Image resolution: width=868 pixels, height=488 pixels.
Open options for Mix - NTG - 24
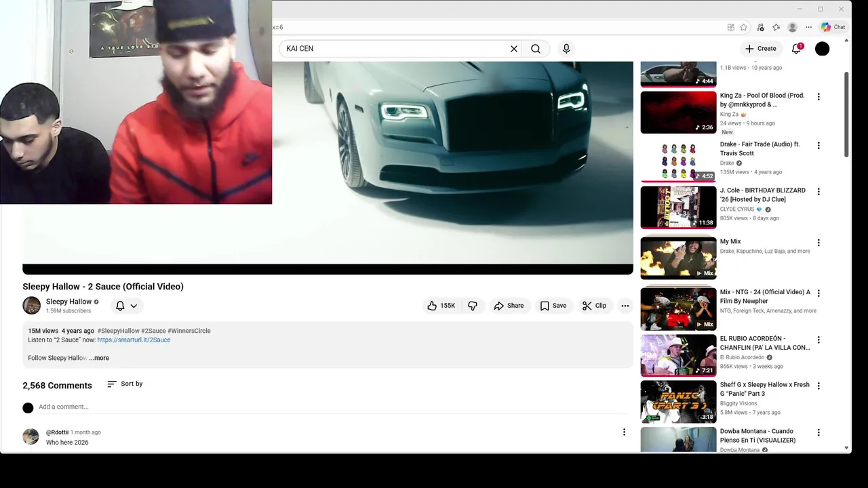[x=818, y=293]
